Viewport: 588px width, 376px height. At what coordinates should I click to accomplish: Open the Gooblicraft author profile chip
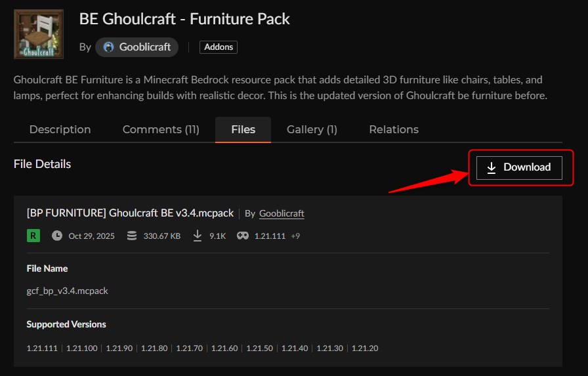click(x=136, y=47)
